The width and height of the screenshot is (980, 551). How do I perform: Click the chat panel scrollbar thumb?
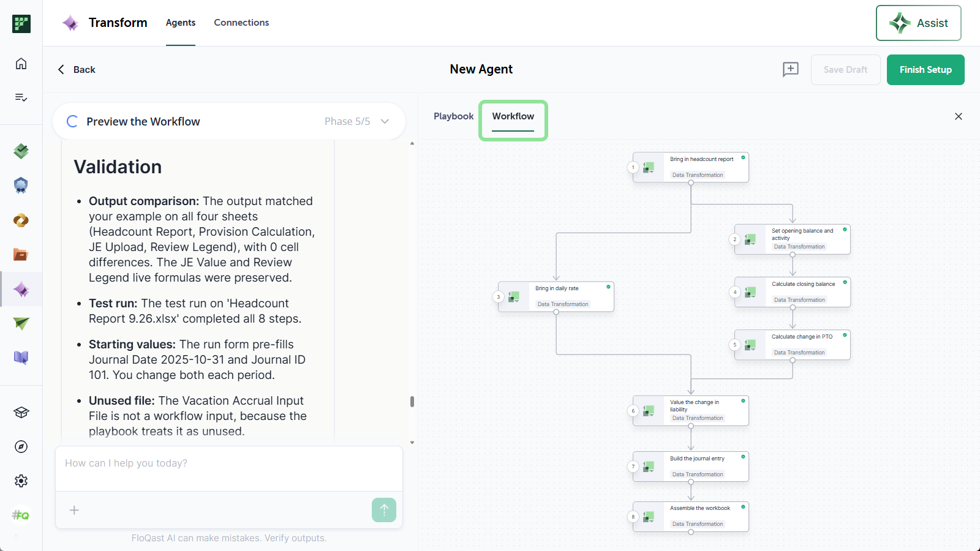(412, 402)
